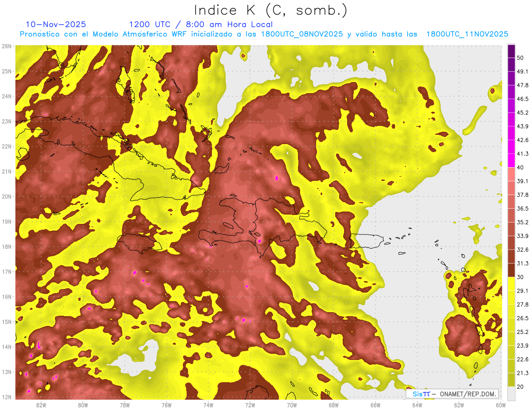Click the colorbar value 22.6
532x411 pixels.
[523, 360]
